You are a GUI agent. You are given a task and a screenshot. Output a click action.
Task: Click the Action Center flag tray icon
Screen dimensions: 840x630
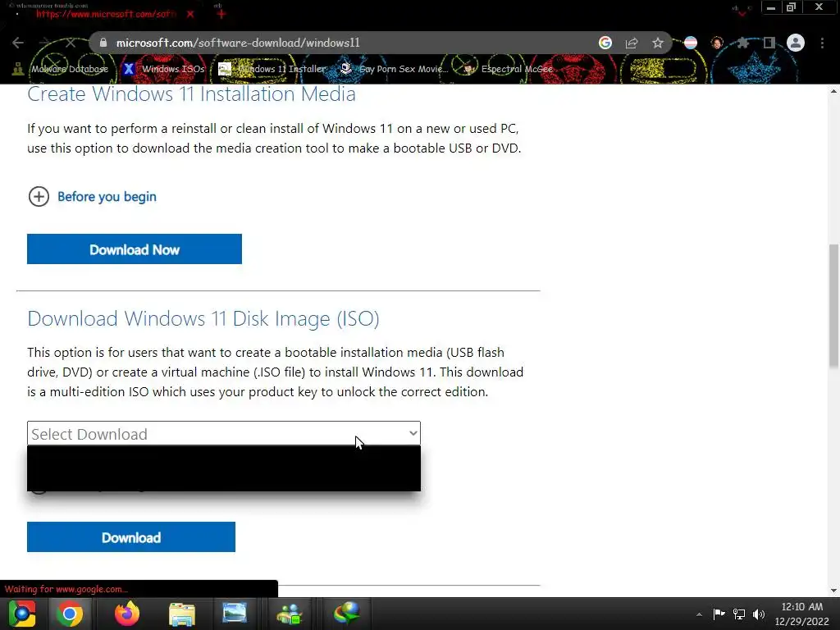(719, 614)
